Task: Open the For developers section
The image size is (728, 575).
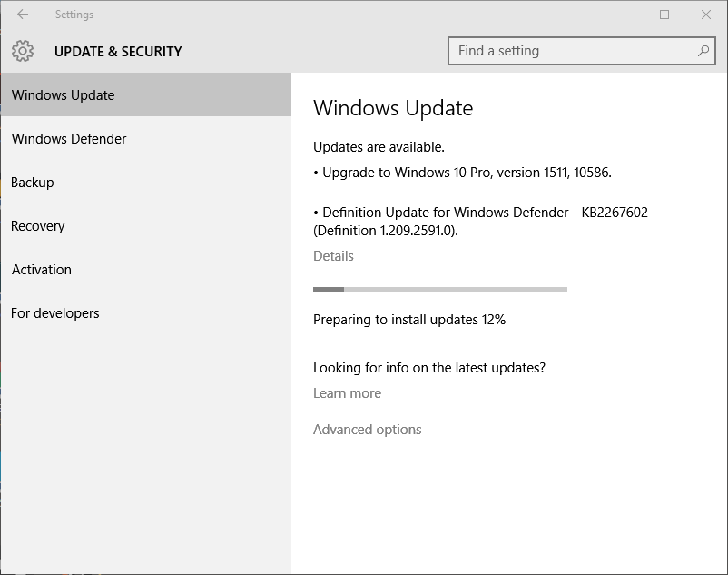Action: pyautogui.click(x=146, y=313)
